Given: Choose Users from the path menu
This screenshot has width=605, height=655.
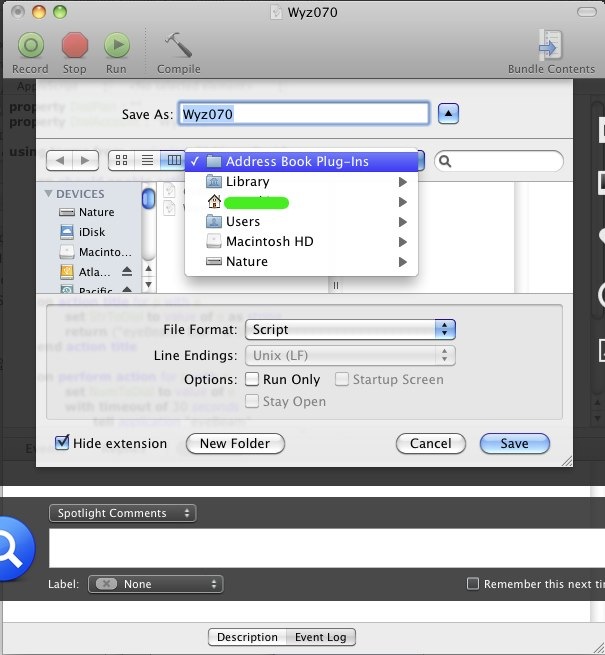Looking at the screenshot, I should pos(301,222).
